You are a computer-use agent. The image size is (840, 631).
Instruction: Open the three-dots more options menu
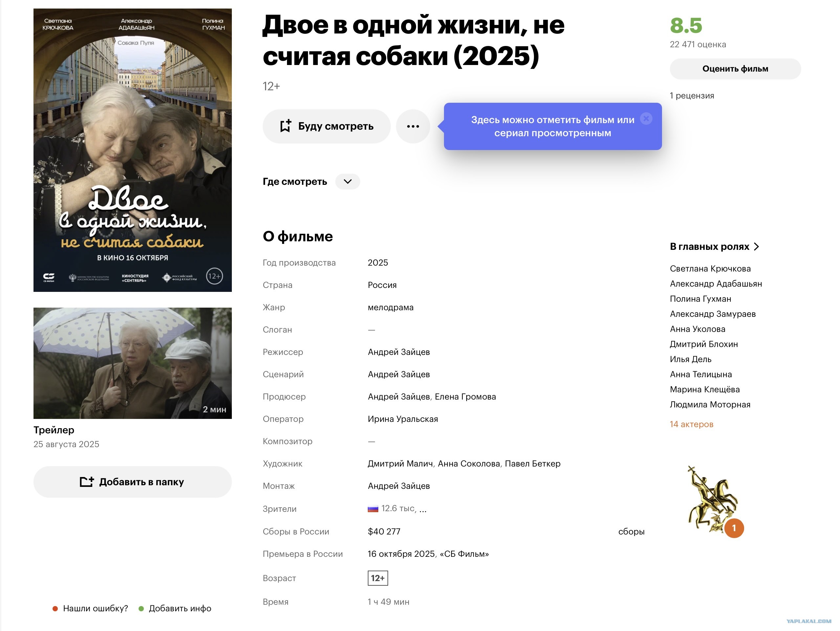pyautogui.click(x=413, y=126)
